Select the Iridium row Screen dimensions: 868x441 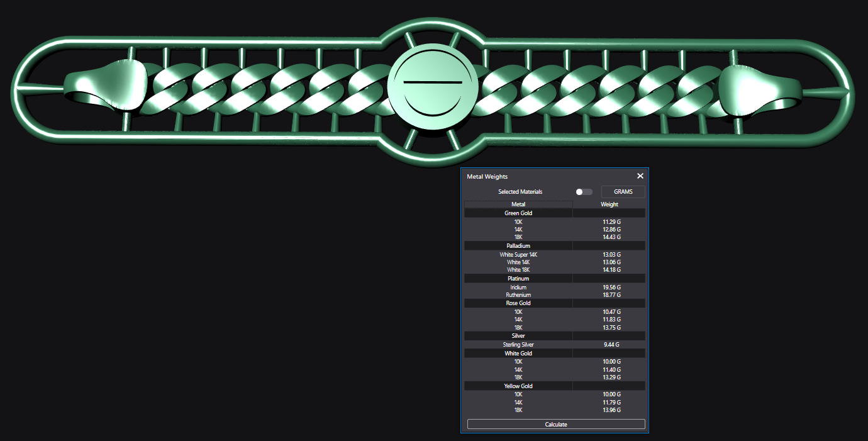coord(555,287)
